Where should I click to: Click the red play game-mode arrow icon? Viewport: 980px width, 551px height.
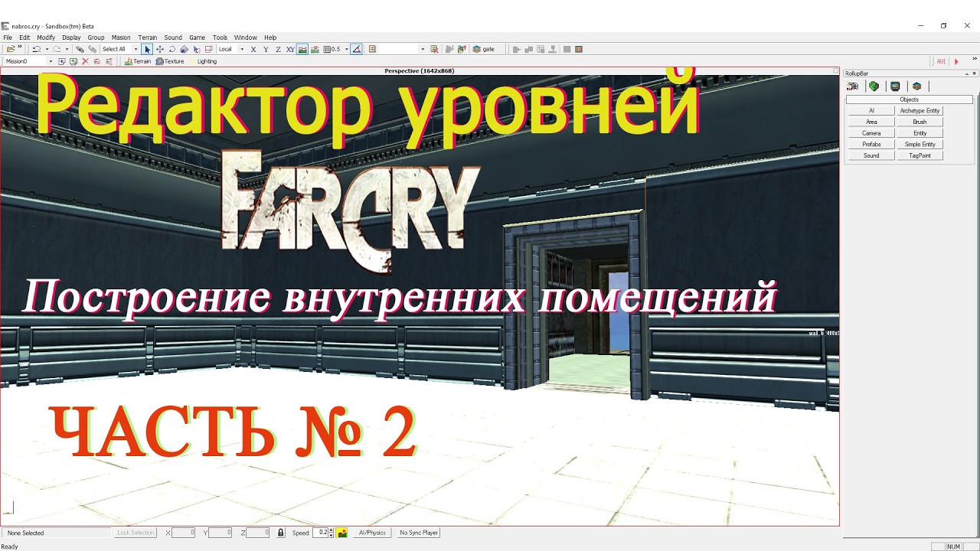[x=956, y=61]
